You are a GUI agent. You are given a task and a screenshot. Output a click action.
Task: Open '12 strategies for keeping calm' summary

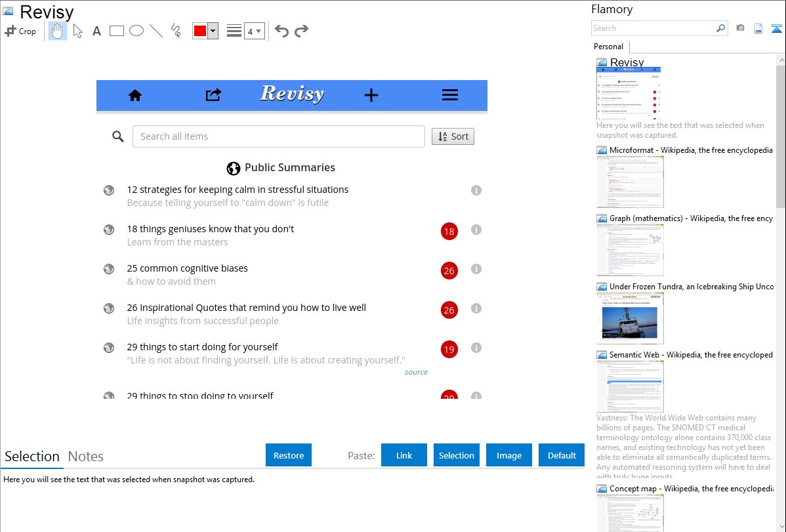point(238,190)
